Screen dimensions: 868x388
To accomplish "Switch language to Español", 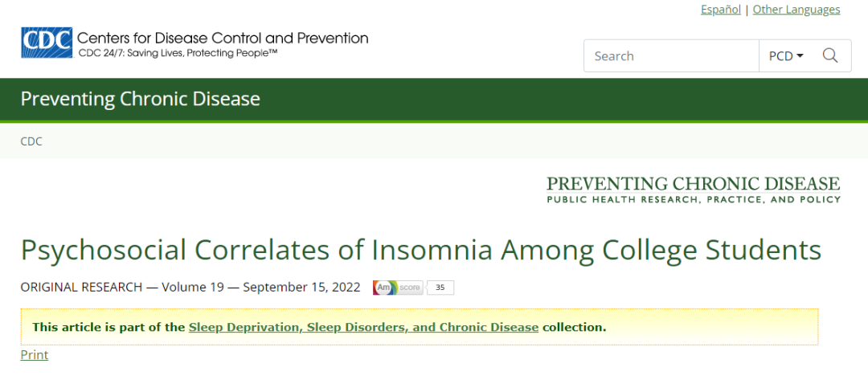I will 720,10.
